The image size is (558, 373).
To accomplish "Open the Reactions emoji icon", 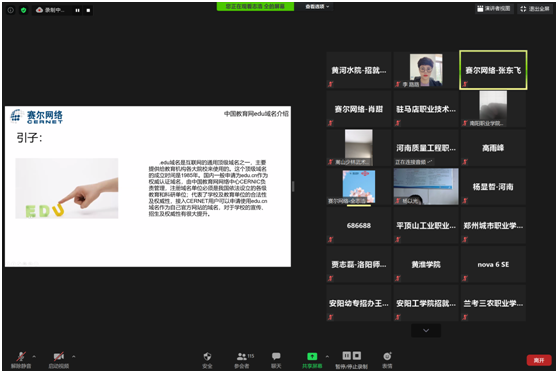I will [387, 356].
